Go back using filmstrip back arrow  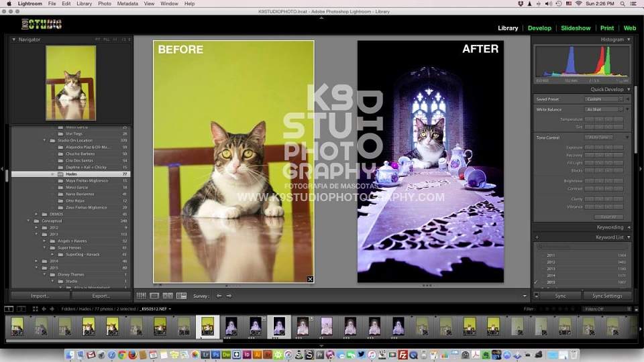[x=44, y=308]
